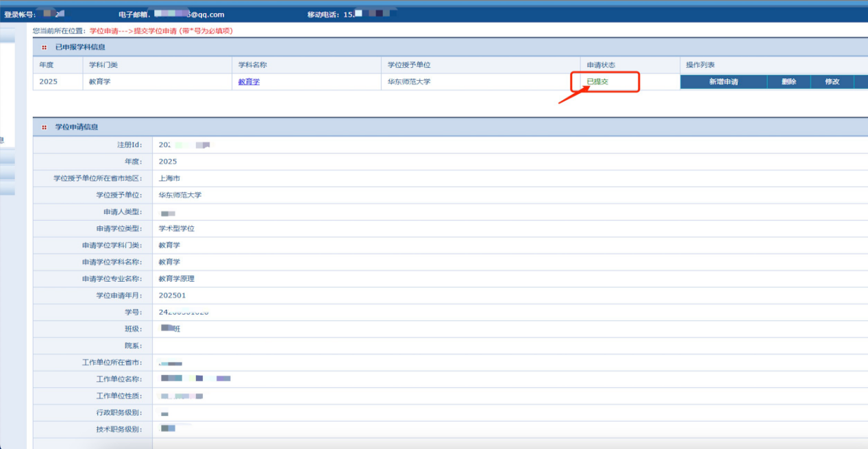Click the 学位授予单位 column header

click(x=409, y=64)
